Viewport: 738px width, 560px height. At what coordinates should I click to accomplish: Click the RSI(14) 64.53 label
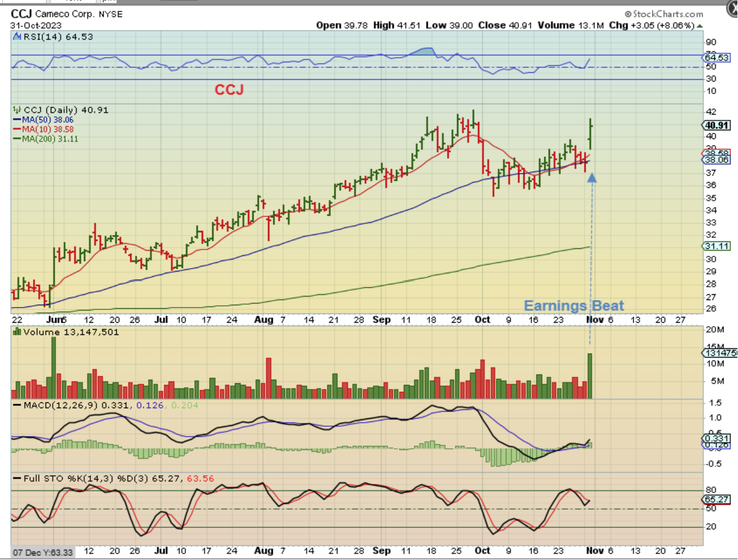coord(58,37)
